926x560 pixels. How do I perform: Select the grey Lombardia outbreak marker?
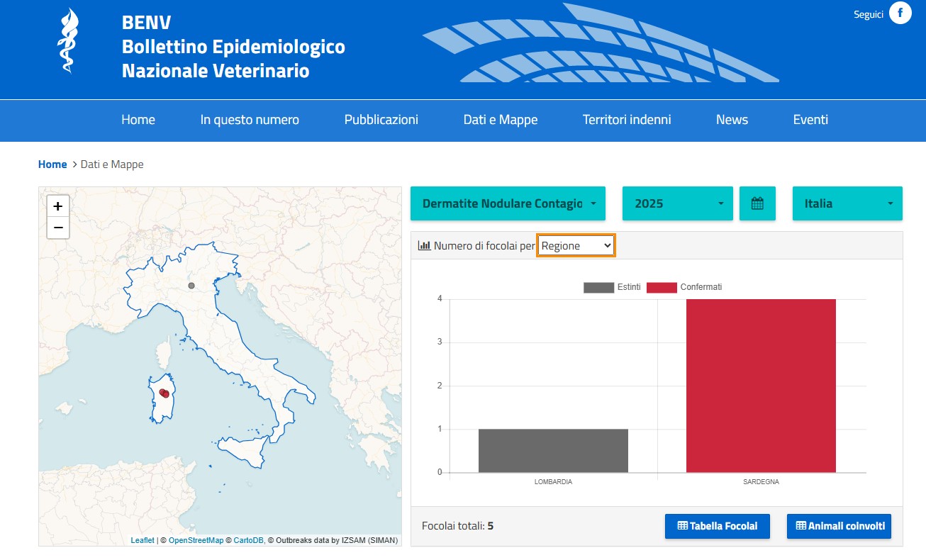point(191,285)
